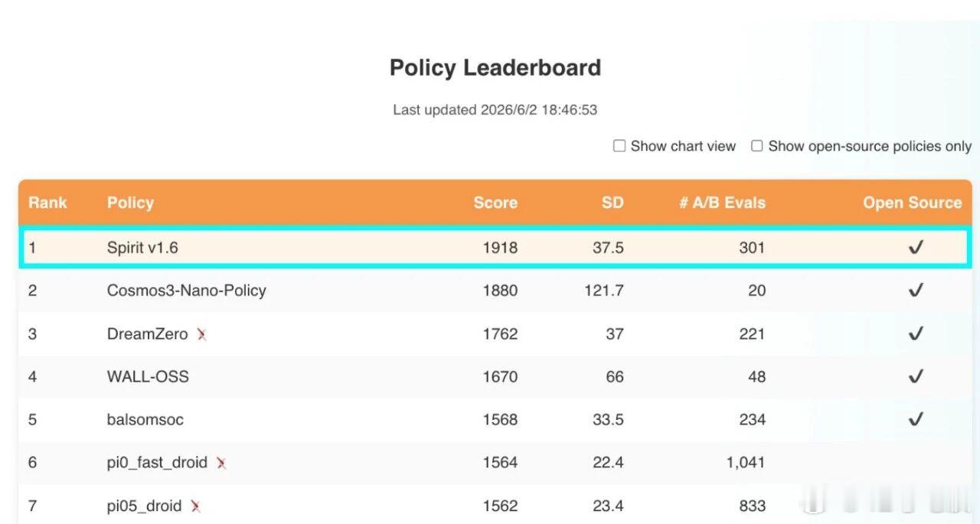Click the open source checkmark for balsomsoc
This screenshot has width=980, height=524.
(x=916, y=419)
